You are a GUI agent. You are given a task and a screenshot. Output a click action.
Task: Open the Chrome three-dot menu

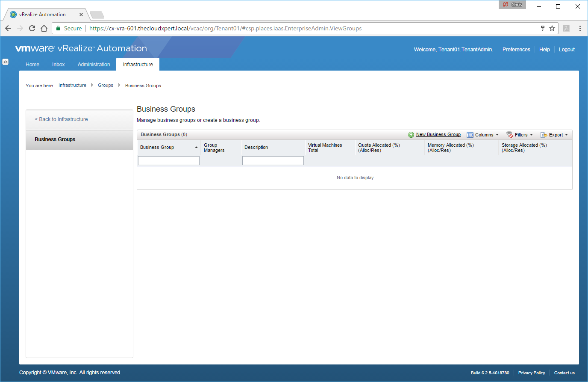[580, 28]
